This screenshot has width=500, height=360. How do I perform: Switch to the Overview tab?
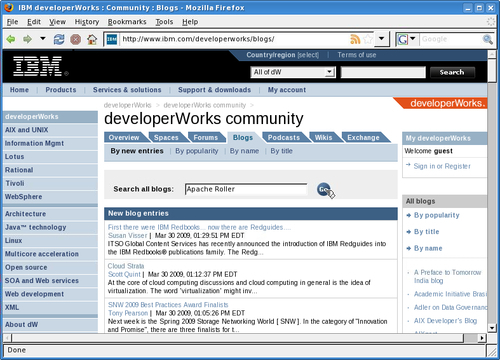click(124, 138)
